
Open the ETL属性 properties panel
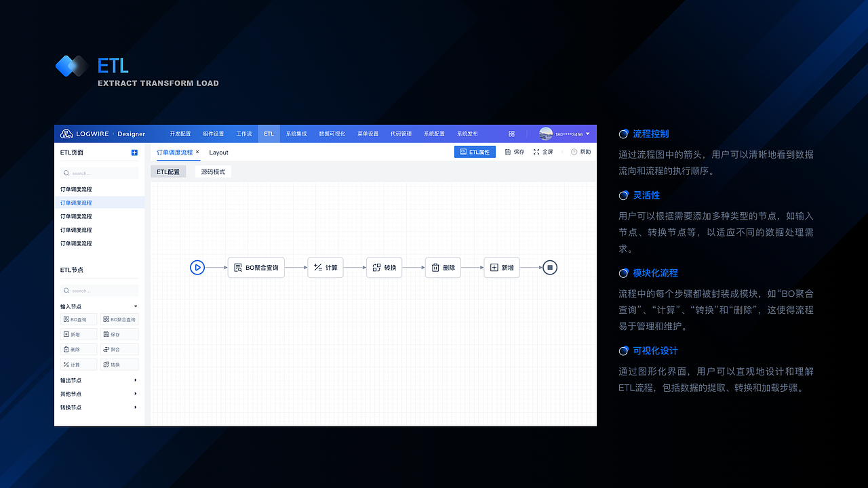pos(475,152)
